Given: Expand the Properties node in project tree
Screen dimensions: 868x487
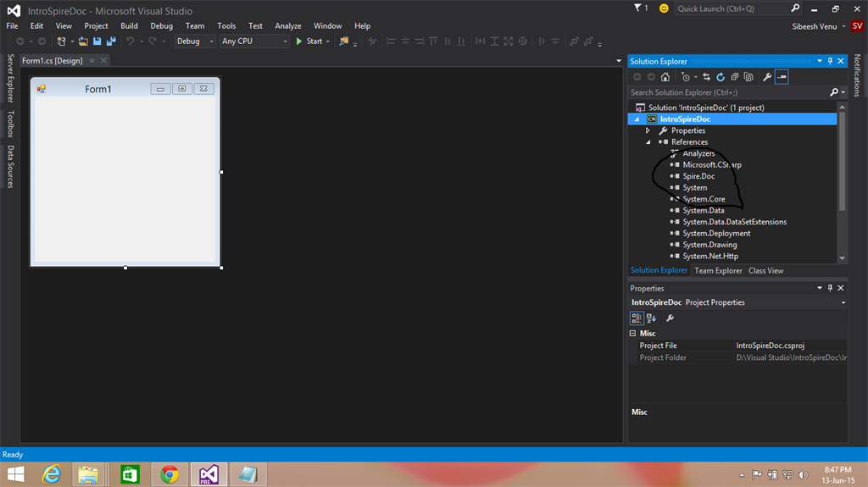Looking at the screenshot, I should [648, 130].
